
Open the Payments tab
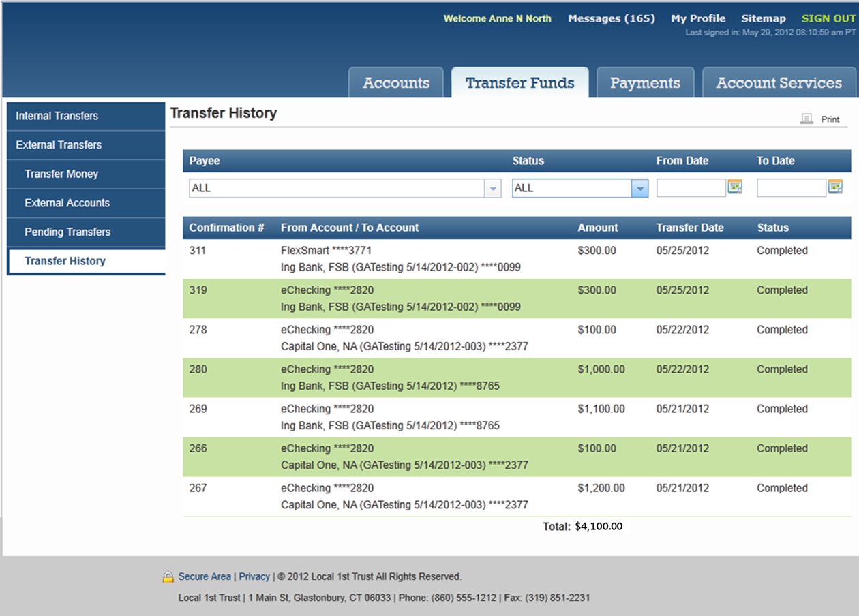point(645,83)
